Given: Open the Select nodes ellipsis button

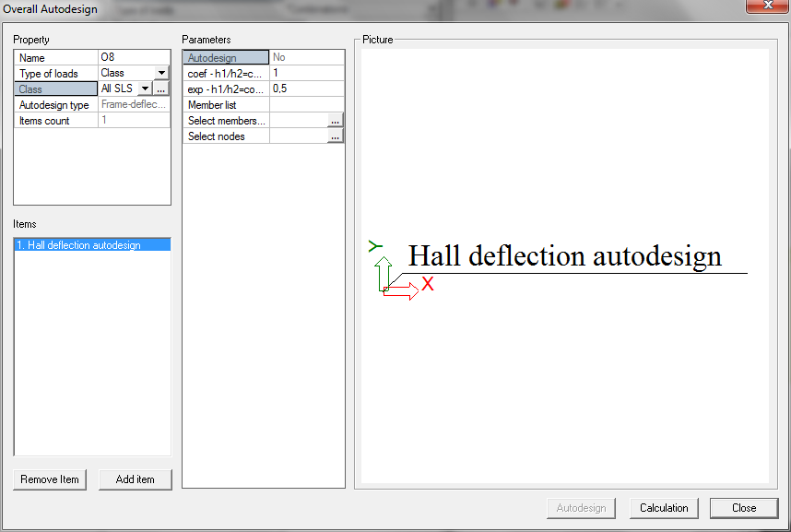Looking at the screenshot, I should tap(336, 136).
